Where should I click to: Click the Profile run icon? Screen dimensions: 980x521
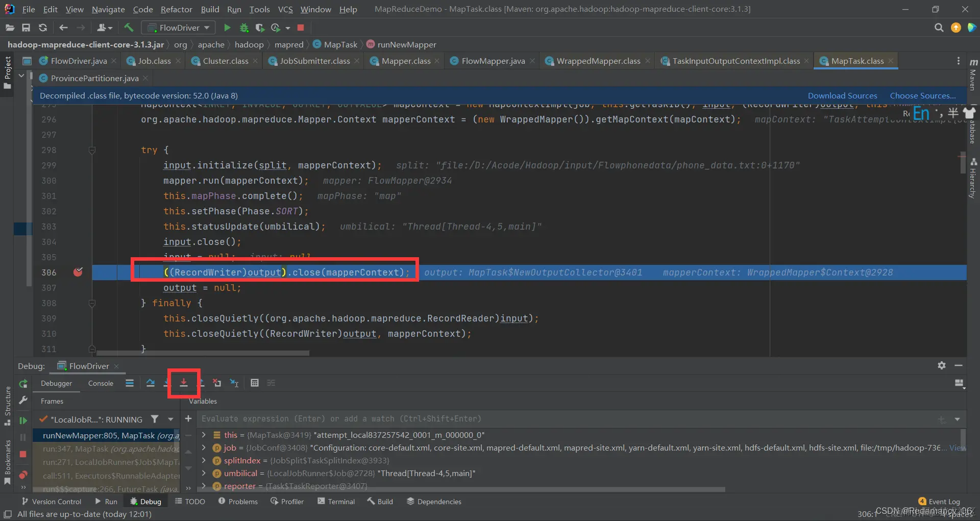276,28
